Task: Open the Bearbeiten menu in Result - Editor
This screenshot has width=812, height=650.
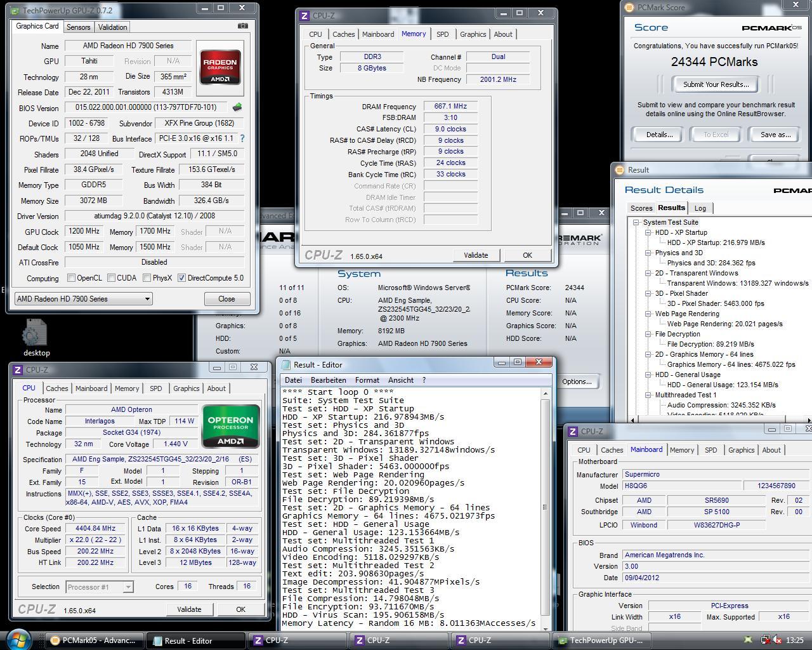Action: (328, 380)
